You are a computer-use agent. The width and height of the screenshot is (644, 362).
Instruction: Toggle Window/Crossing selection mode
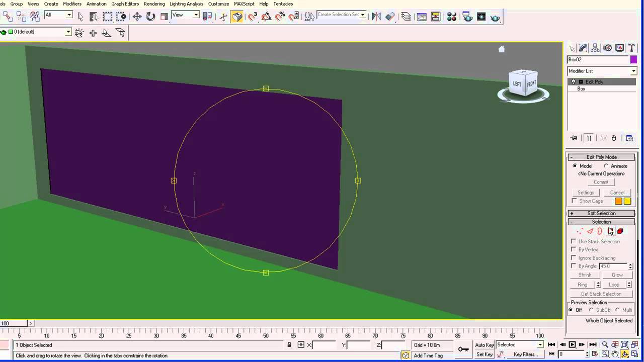(121, 17)
